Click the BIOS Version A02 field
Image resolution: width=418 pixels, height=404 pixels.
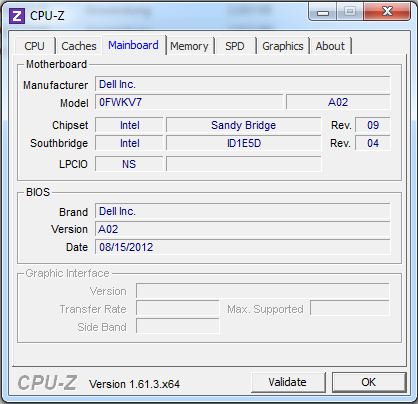242,229
